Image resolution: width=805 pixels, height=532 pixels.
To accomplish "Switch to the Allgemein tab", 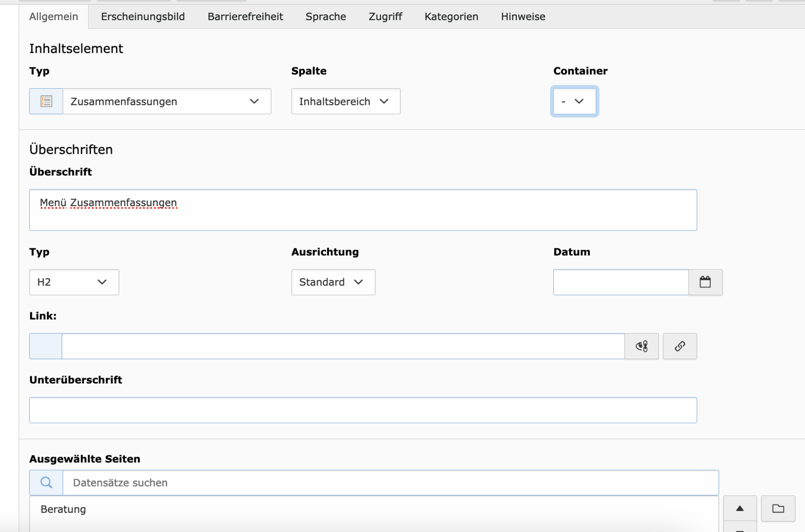I will [x=54, y=17].
